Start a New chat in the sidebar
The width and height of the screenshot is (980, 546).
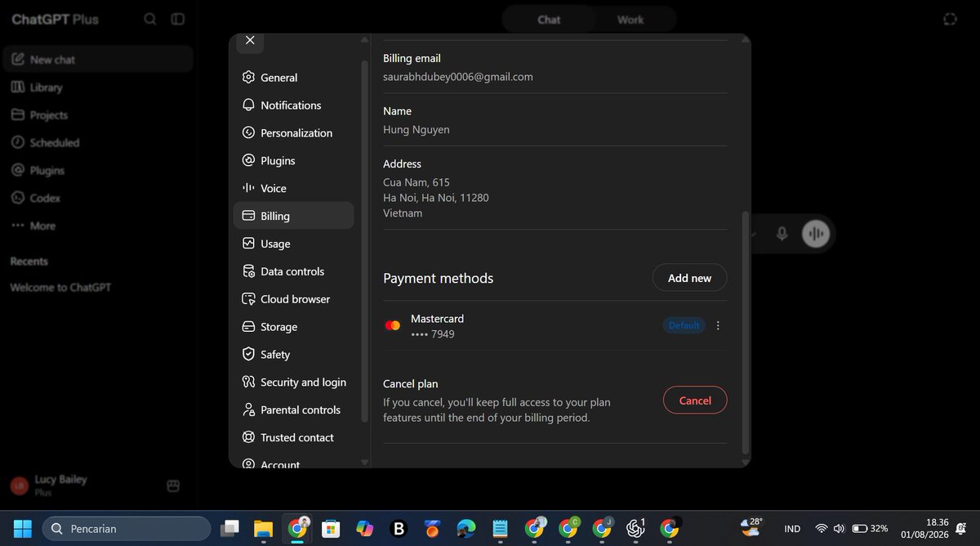click(98, 60)
